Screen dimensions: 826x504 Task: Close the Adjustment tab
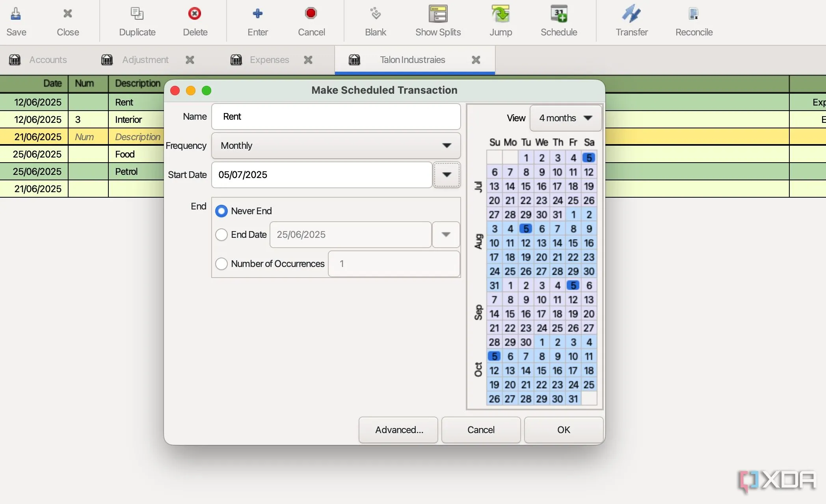(x=190, y=60)
